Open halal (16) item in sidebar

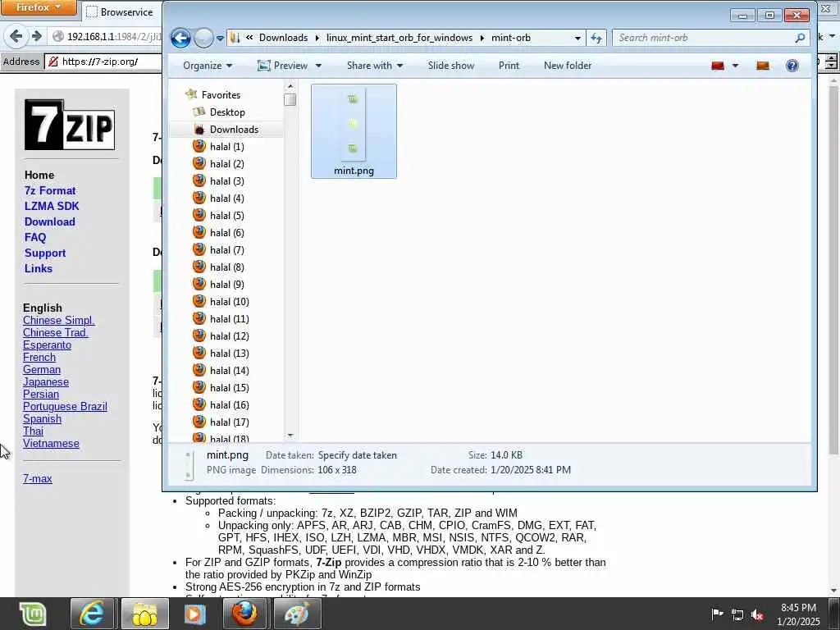click(230, 405)
